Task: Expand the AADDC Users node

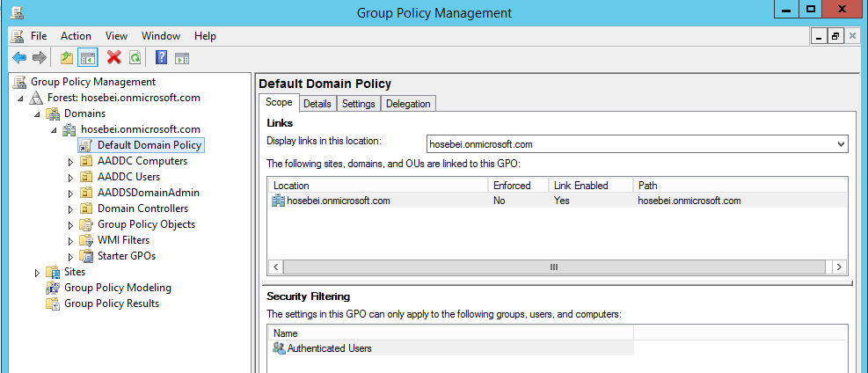Action: [70, 178]
